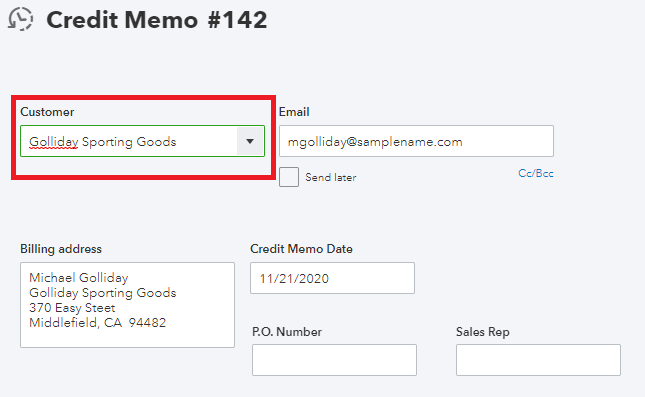The width and height of the screenshot is (645, 397).
Task: Focus the mgolliday@samplename.com email field
Action: (x=416, y=141)
